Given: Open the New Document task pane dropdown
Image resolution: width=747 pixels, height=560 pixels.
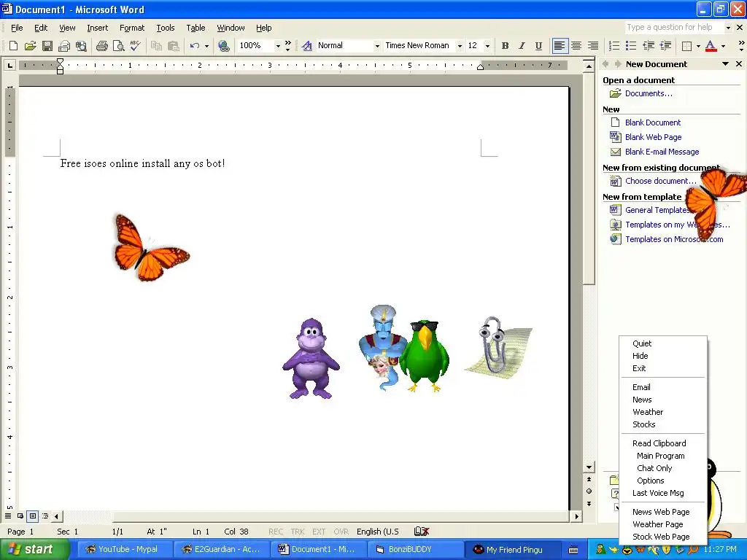Looking at the screenshot, I should coord(726,64).
